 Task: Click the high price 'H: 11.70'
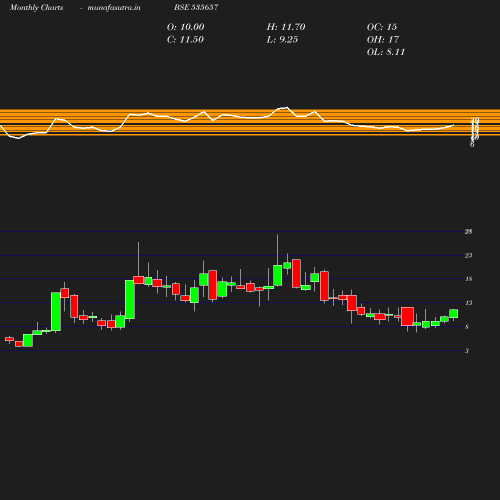286,27
